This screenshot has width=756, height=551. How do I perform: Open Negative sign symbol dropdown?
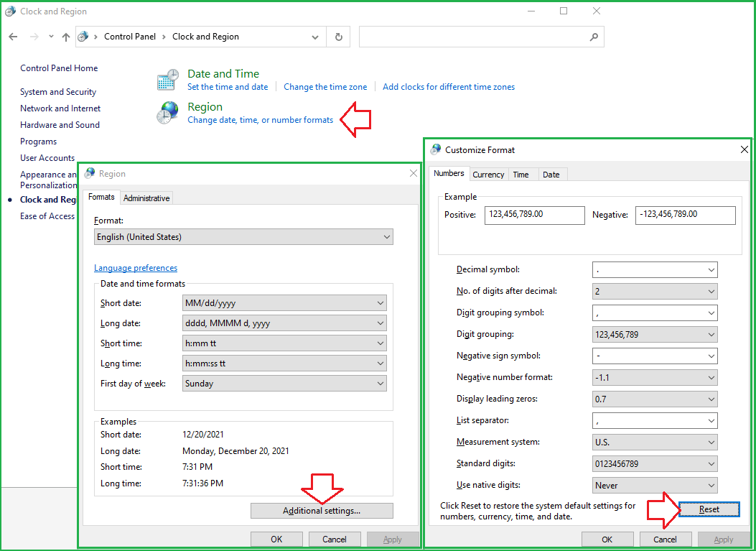point(655,356)
